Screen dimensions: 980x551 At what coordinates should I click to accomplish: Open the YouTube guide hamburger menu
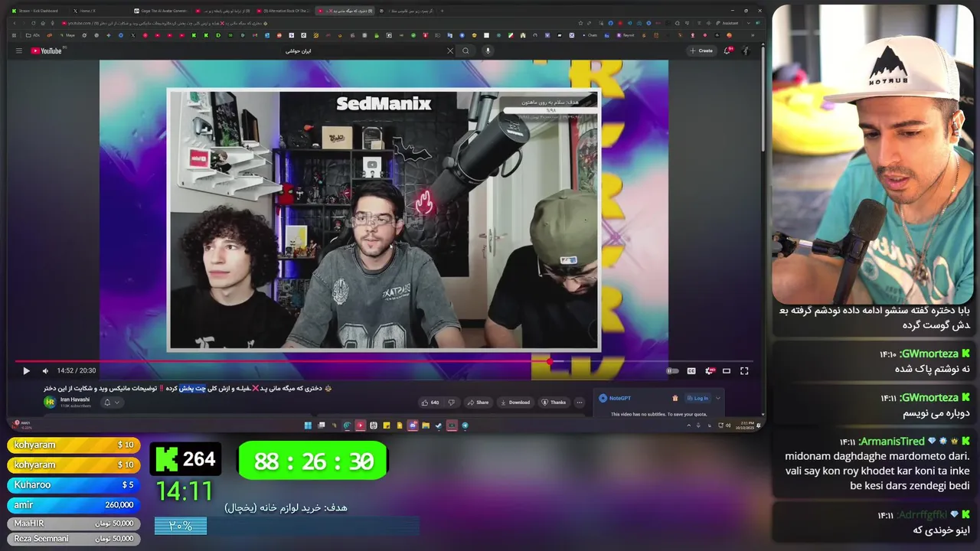(19, 51)
